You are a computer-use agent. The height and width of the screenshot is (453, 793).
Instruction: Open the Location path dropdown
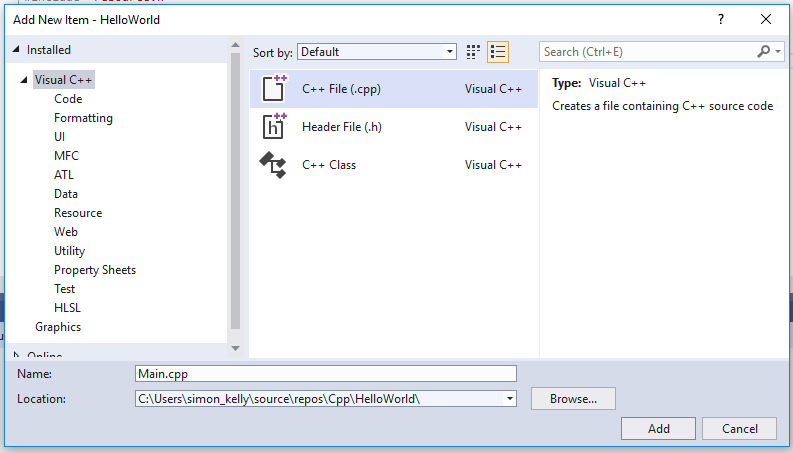510,399
